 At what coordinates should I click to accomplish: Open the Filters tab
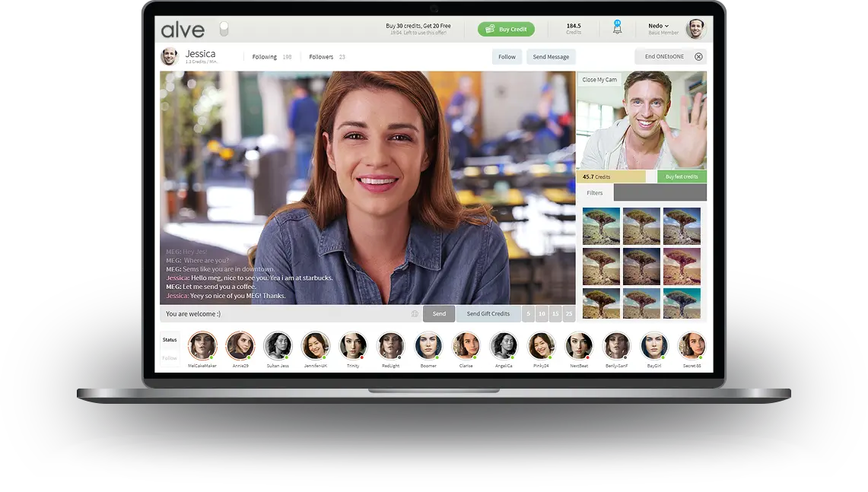click(594, 193)
